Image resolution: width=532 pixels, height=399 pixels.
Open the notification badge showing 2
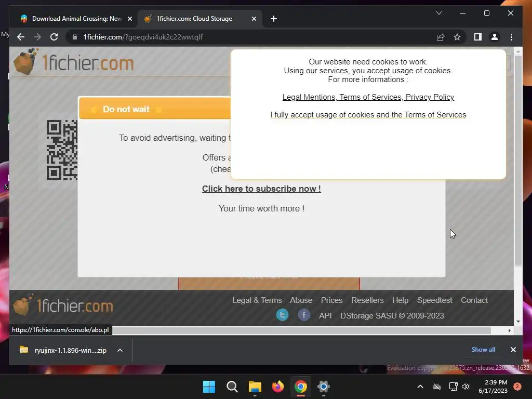[517, 387]
